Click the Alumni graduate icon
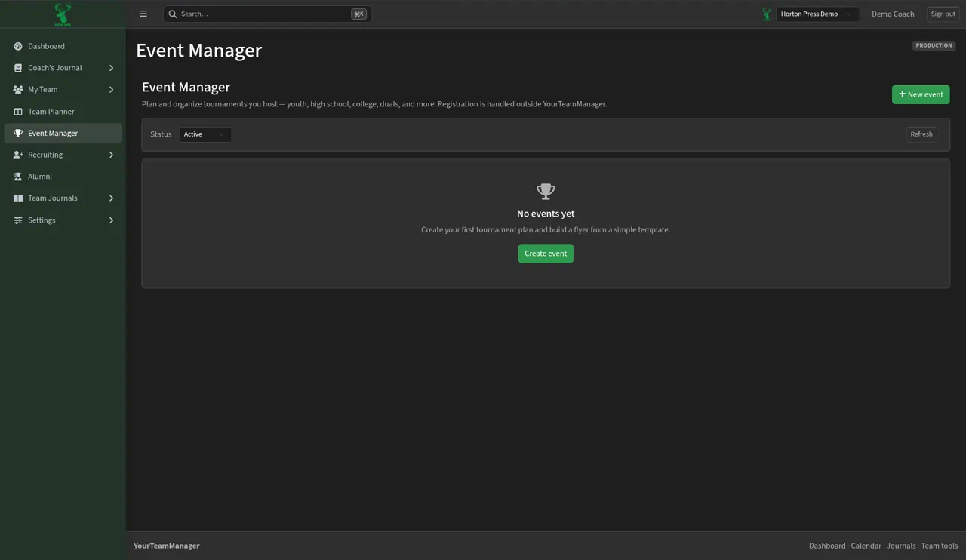 pyautogui.click(x=18, y=177)
